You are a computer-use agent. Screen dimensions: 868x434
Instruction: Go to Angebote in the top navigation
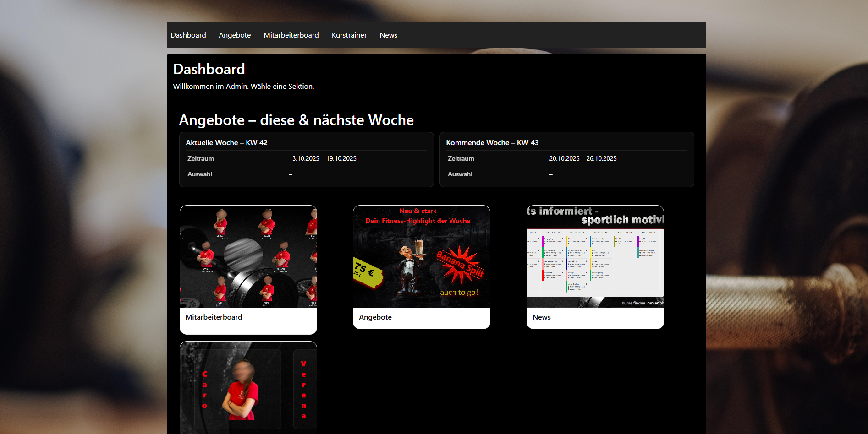[235, 35]
